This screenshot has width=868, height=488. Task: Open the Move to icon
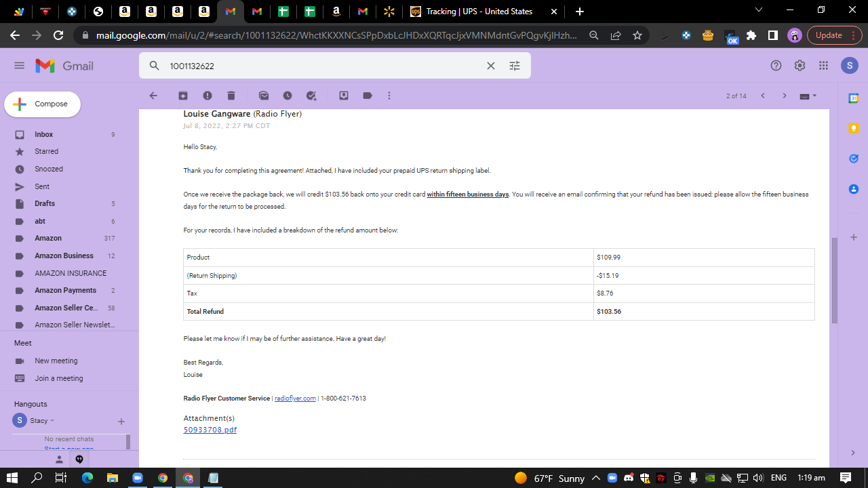coord(344,96)
